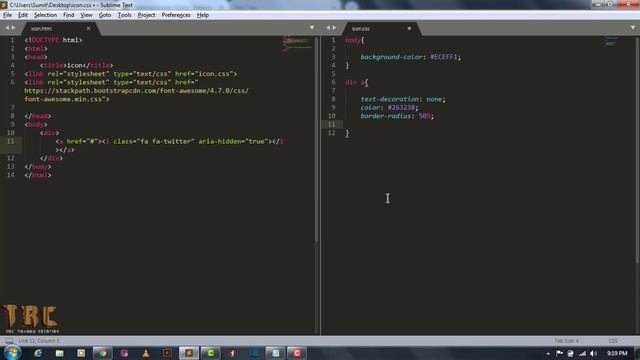Open left pane tab list dropdown
This screenshot has width=640, height=360.
[x=312, y=28]
